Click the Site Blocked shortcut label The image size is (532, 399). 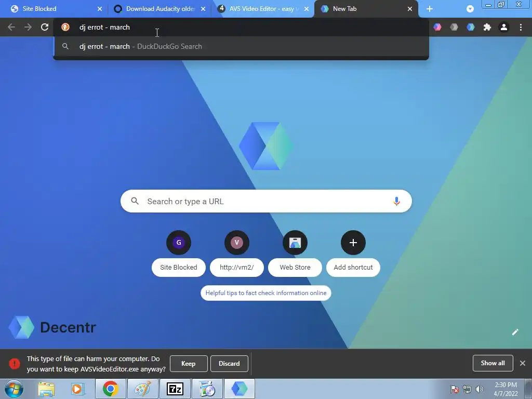pyautogui.click(x=179, y=268)
